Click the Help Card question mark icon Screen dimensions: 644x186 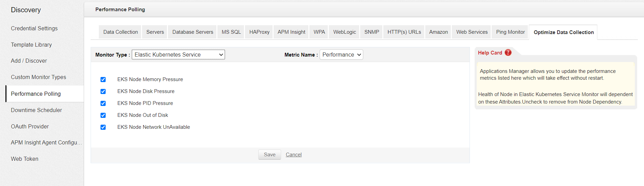click(508, 52)
